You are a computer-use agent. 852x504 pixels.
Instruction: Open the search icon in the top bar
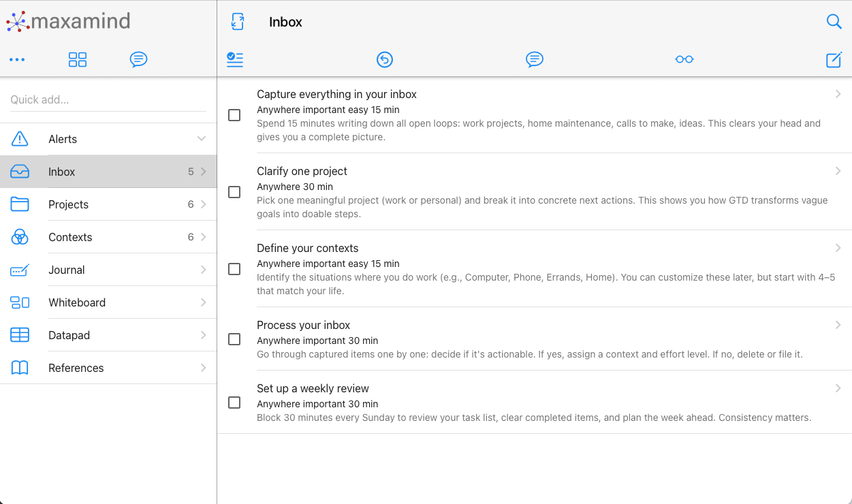[834, 22]
